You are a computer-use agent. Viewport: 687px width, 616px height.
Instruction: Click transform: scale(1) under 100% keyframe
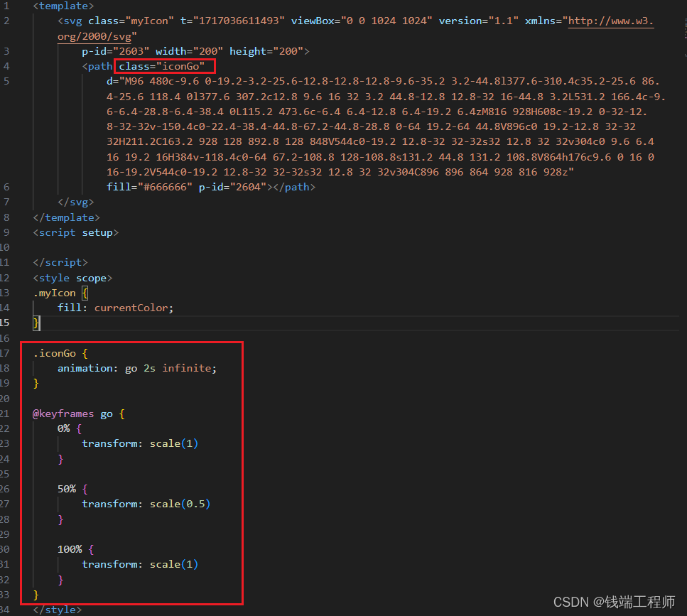point(140,565)
